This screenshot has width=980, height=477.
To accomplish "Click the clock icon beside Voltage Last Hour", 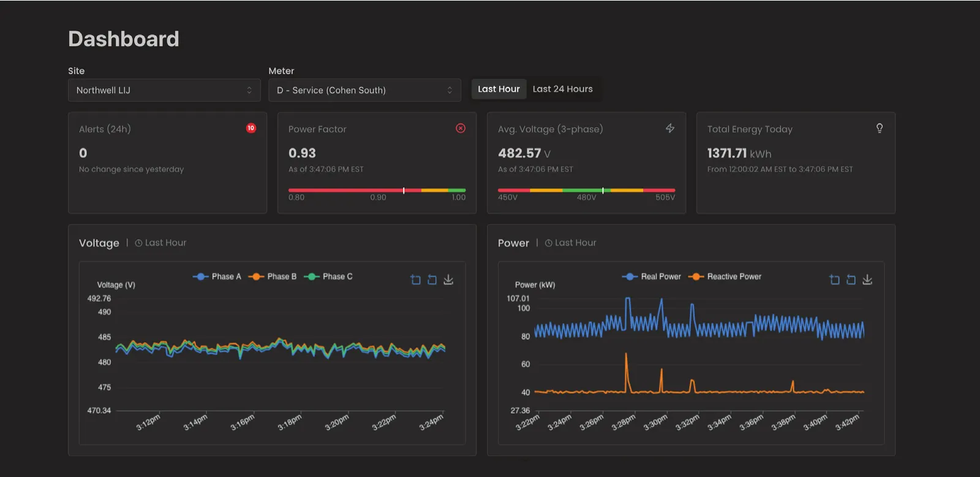I will pos(138,243).
